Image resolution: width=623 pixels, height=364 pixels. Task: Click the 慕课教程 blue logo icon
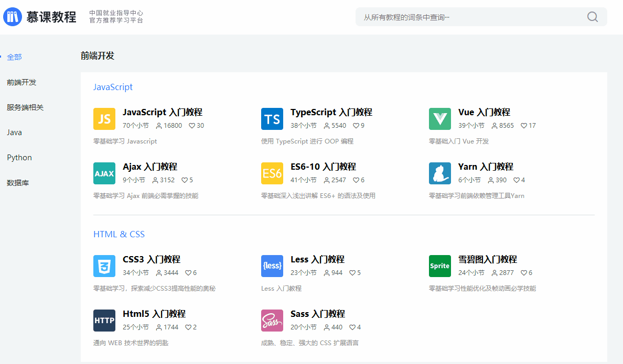[x=12, y=17]
